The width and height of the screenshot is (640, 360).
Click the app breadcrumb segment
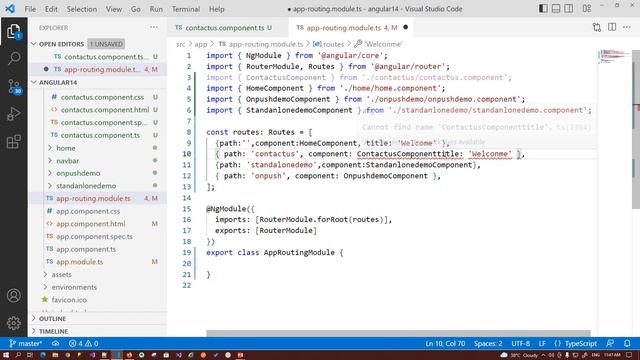pos(200,44)
